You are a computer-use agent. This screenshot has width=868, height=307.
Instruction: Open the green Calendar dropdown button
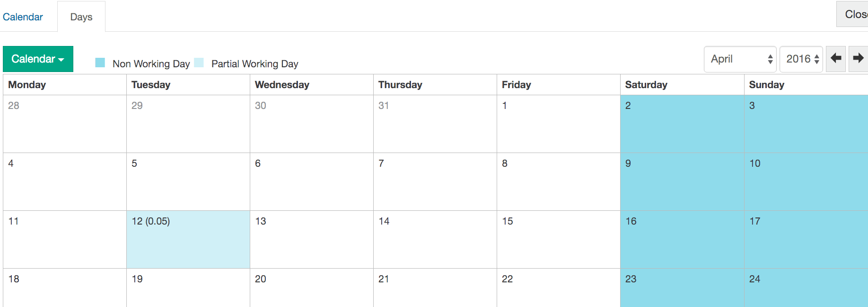coord(38,59)
